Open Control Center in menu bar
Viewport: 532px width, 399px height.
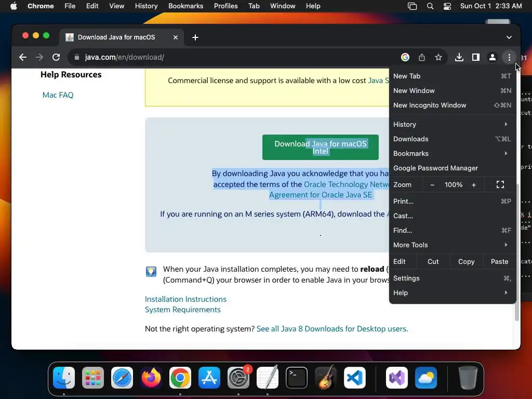[x=447, y=6]
